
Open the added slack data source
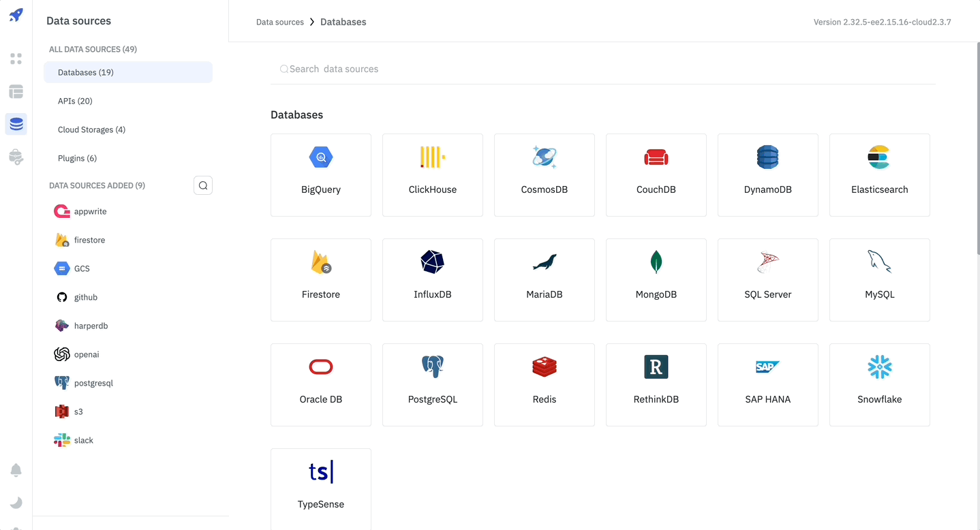click(x=83, y=440)
